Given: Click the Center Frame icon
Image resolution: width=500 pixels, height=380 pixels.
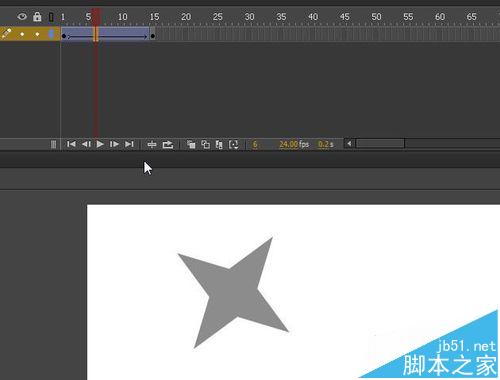Looking at the screenshot, I should coord(152,144).
